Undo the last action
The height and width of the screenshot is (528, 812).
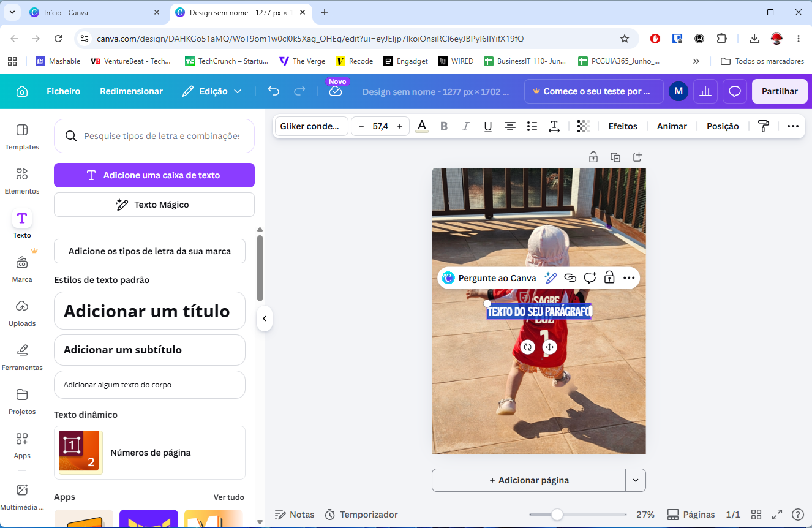coord(274,91)
